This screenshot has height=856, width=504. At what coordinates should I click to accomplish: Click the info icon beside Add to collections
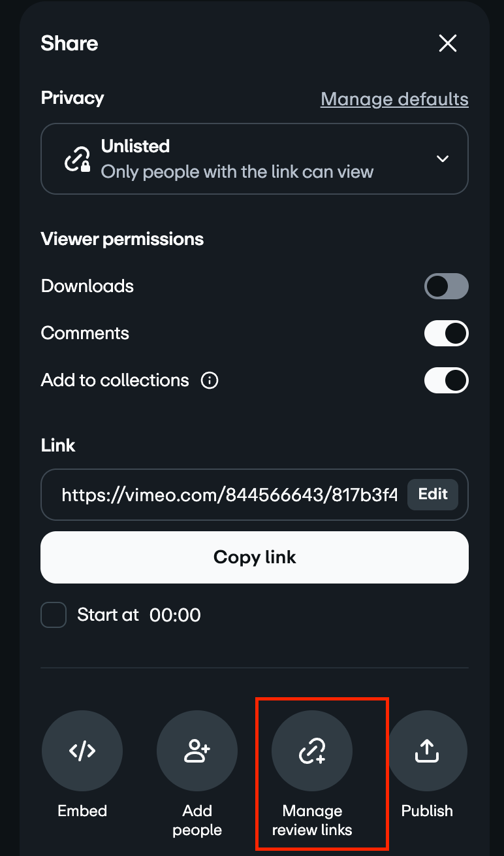[x=210, y=380]
